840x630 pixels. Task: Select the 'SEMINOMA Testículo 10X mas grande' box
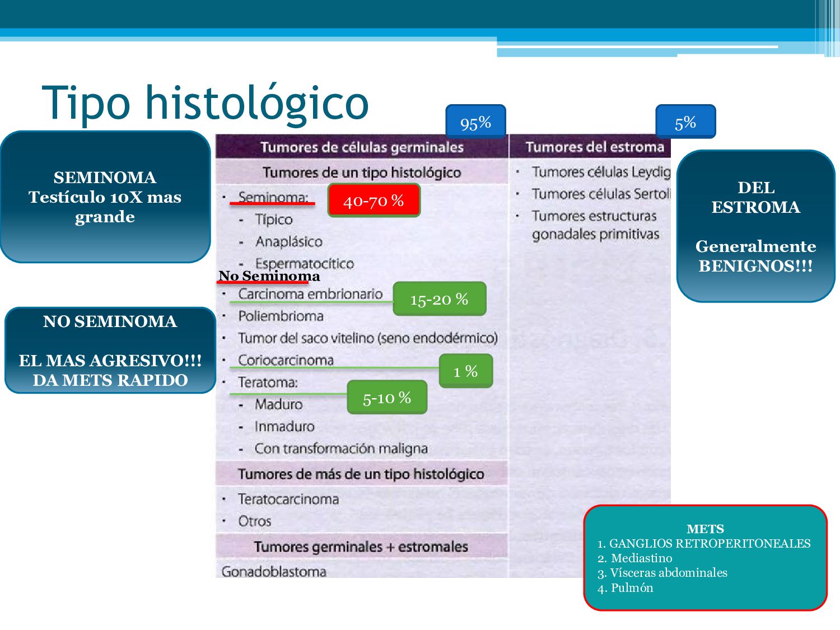tap(105, 197)
